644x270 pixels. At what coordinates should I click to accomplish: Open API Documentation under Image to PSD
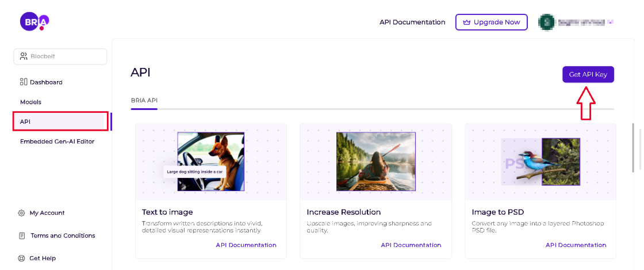pyautogui.click(x=576, y=245)
